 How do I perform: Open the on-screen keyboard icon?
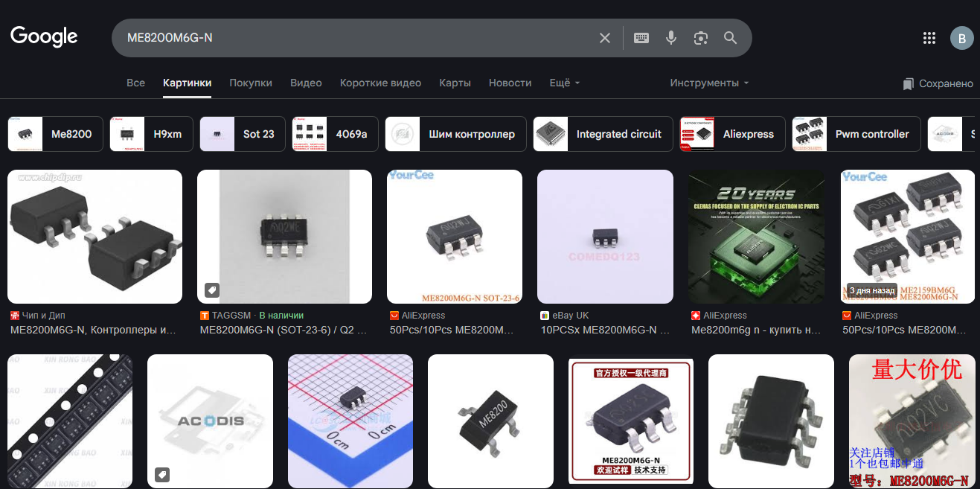(641, 38)
